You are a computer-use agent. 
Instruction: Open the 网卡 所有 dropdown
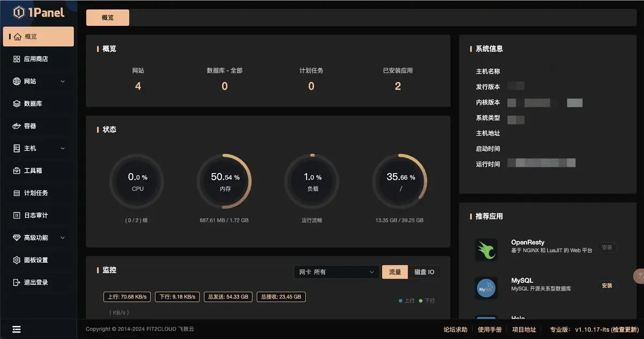pos(336,272)
